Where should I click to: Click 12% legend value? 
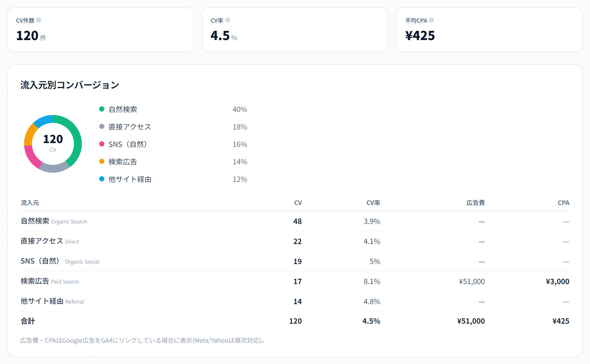point(240,179)
